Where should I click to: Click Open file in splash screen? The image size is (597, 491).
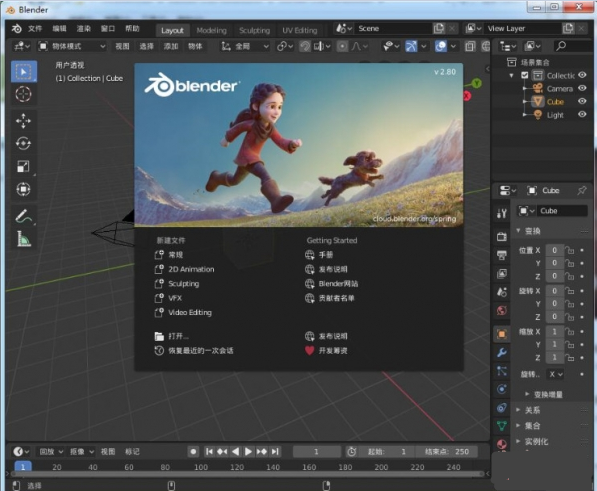click(172, 336)
